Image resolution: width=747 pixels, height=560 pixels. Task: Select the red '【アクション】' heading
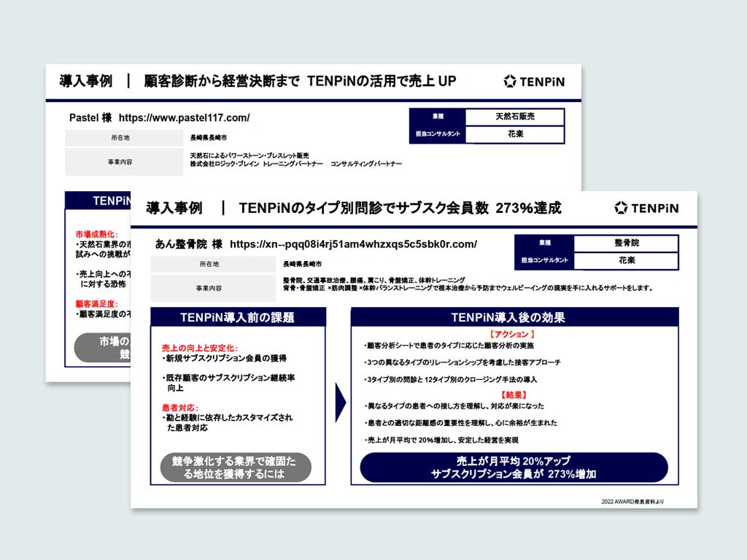click(x=512, y=334)
